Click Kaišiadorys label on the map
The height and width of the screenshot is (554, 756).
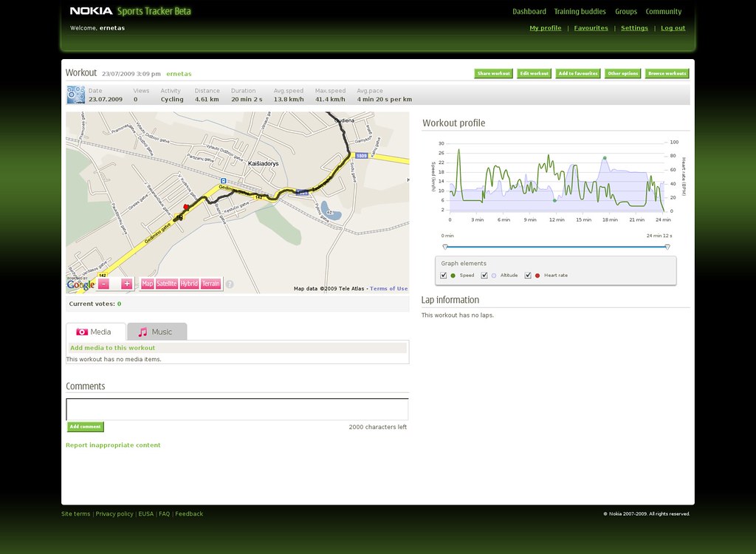(264, 163)
